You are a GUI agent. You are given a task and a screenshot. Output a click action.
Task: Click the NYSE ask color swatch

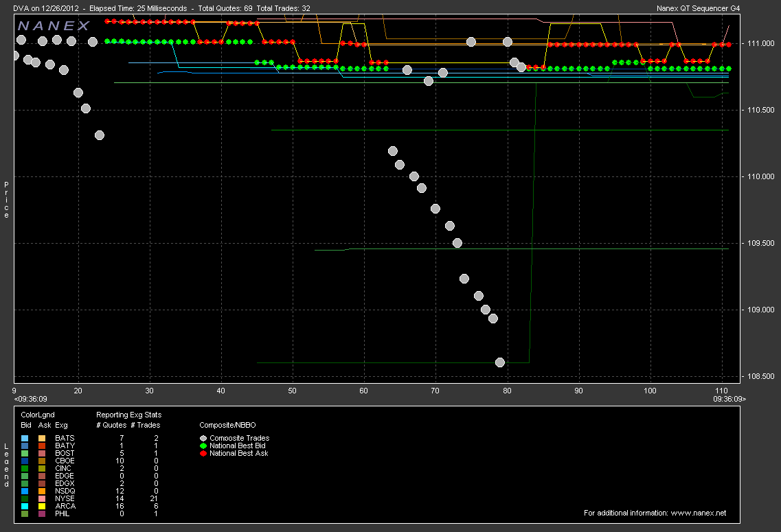tap(42, 498)
